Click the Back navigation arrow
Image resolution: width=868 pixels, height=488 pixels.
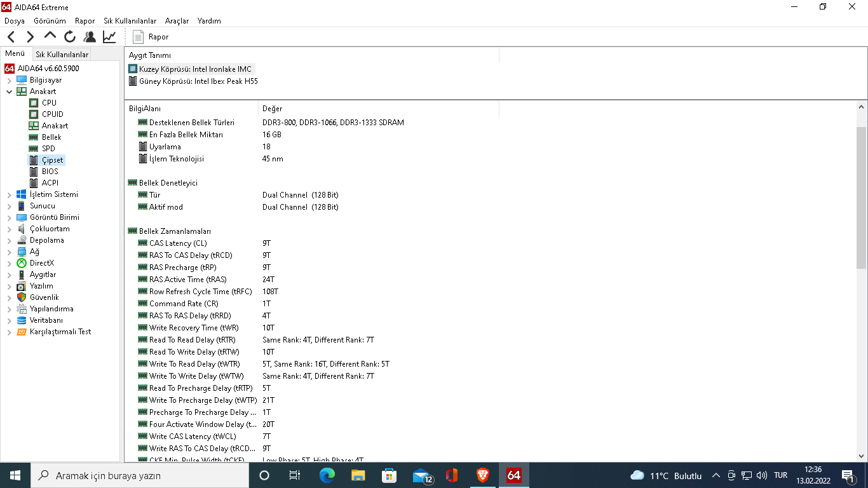click(x=11, y=37)
